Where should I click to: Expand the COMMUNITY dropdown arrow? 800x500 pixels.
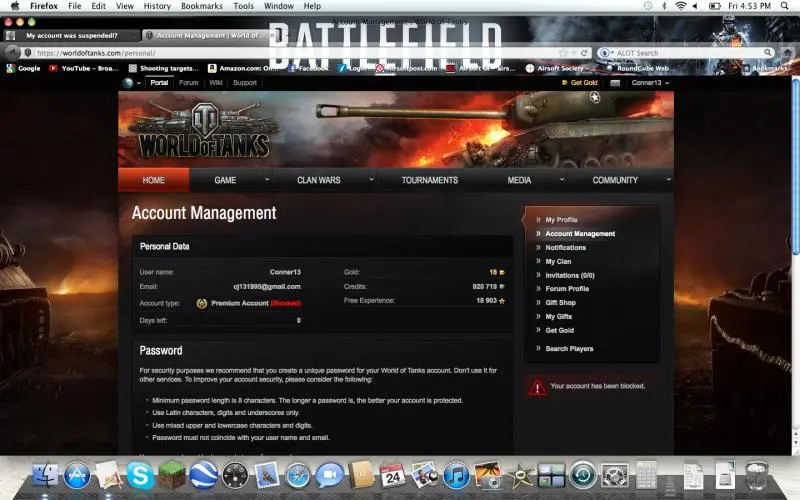[668, 180]
